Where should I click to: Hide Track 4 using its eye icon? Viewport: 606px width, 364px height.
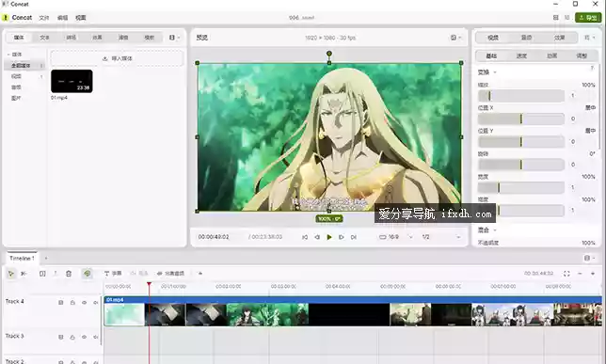tap(84, 303)
